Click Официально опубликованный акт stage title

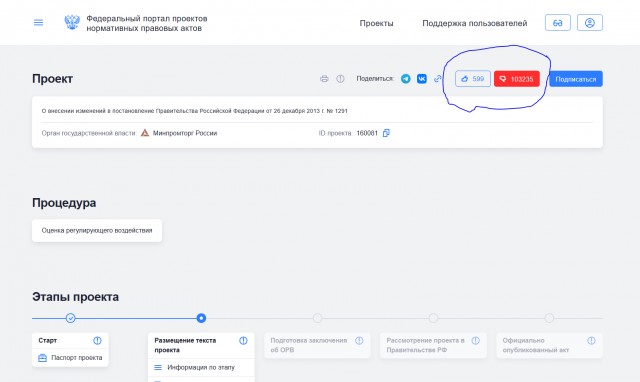click(536, 345)
